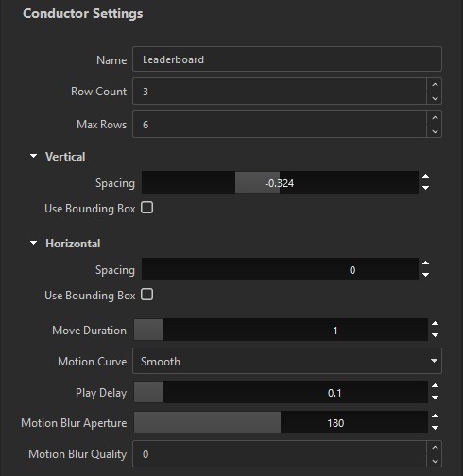Decrement Play Delay value

pos(435,398)
